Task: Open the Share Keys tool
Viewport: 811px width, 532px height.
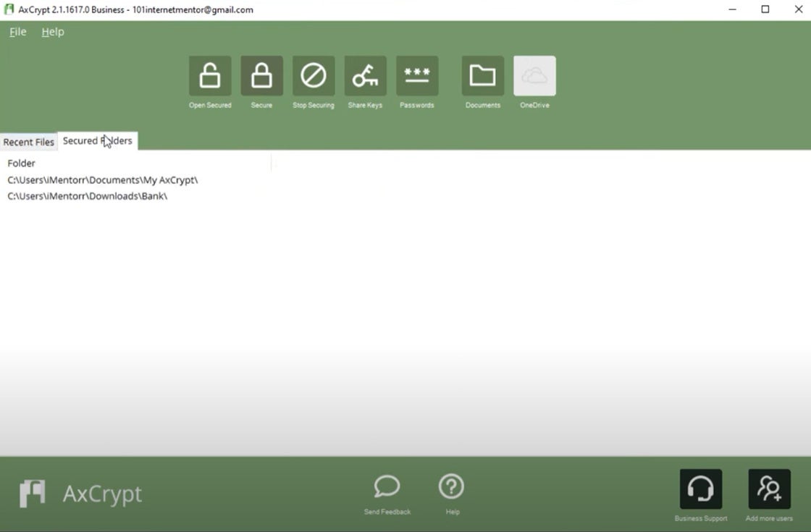Action: pyautogui.click(x=365, y=76)
